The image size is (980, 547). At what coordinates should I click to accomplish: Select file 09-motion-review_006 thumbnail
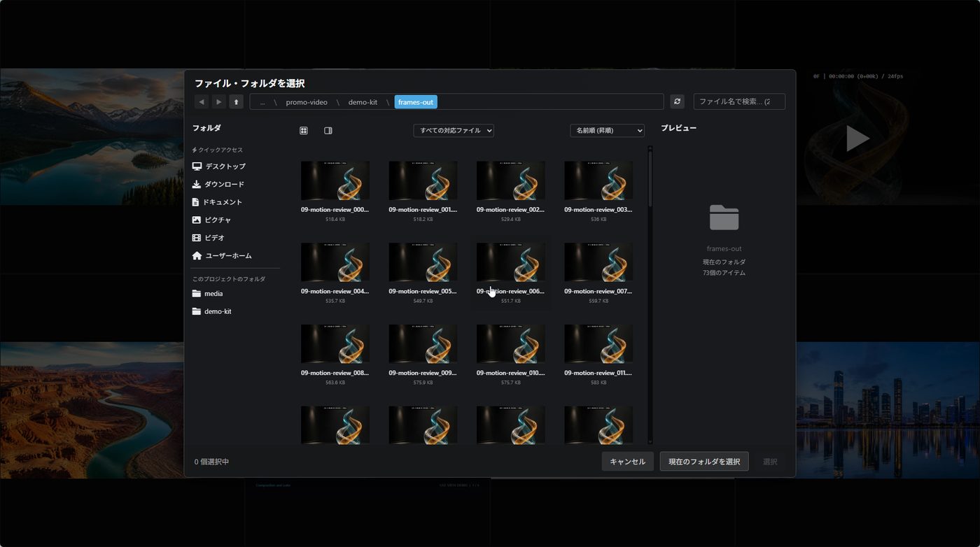(511, 262)
